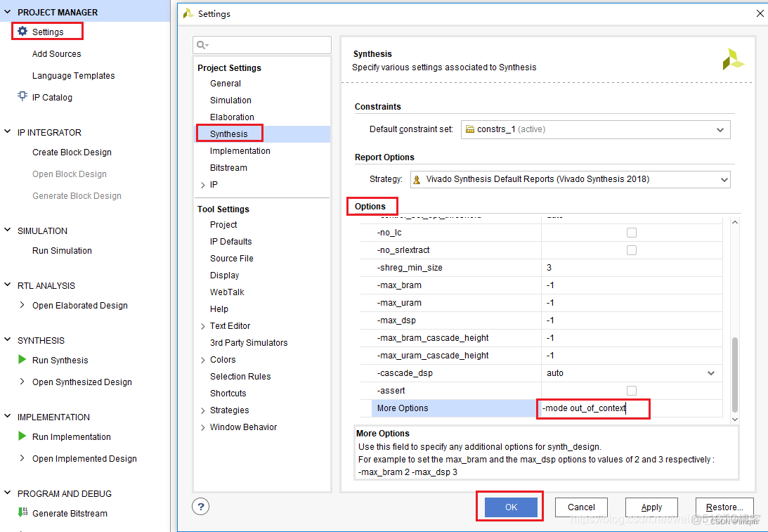Select General in Project Settings
The image size is (768, 532).
(x=226, y=83)
